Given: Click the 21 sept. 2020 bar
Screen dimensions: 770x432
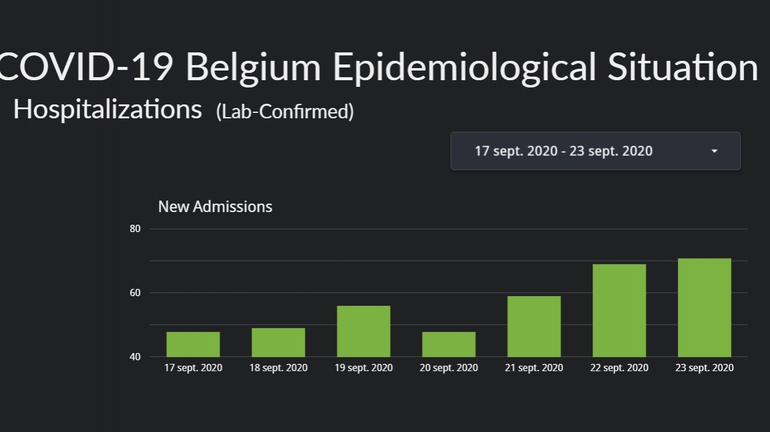Looking at the screenshot, I should point(534,326).
